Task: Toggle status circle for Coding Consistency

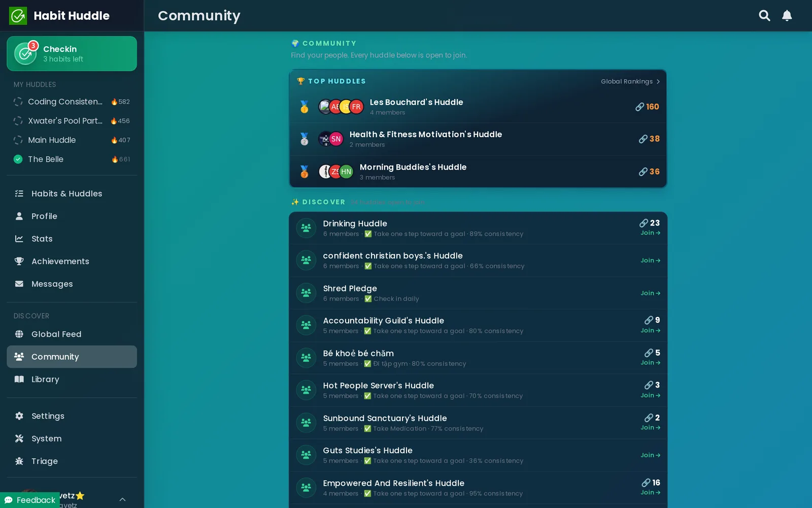Action: coord(18,102)
